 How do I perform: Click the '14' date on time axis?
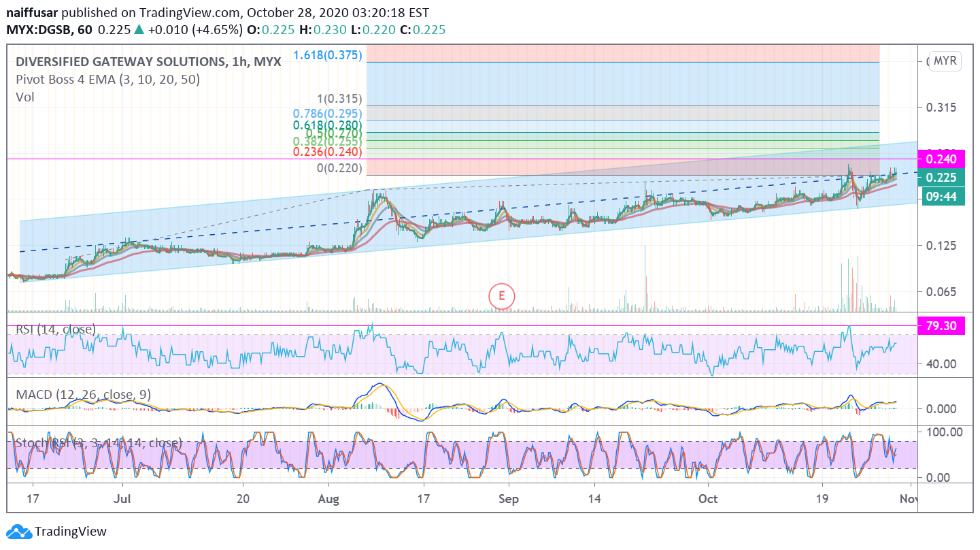tap(596, 498)
